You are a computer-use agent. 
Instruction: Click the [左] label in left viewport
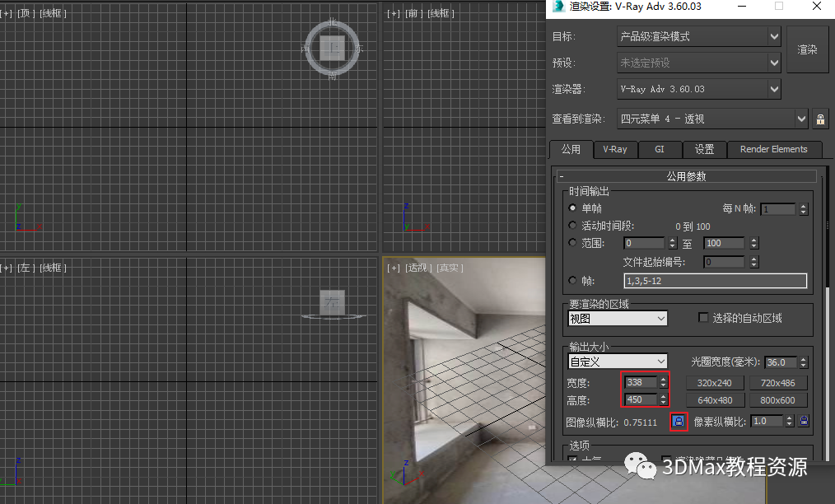coord(26,268)
